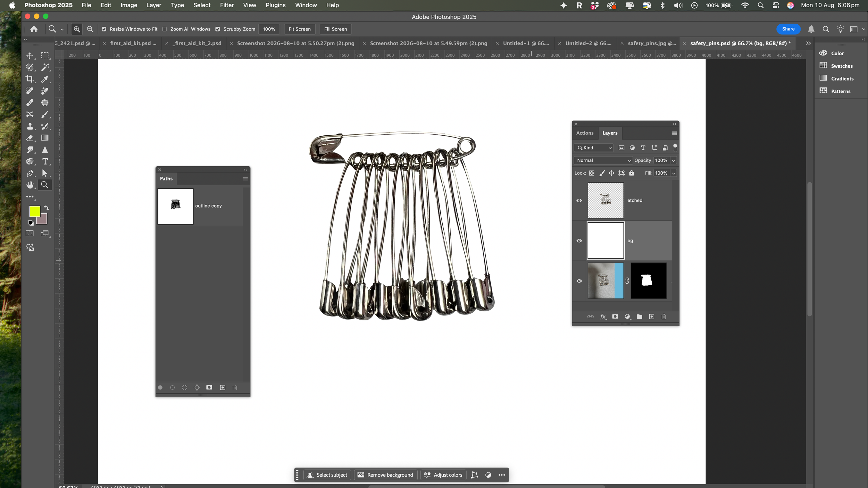Add layer mask in Layers panel
This screenshot has height=488, width=868.
615,317
